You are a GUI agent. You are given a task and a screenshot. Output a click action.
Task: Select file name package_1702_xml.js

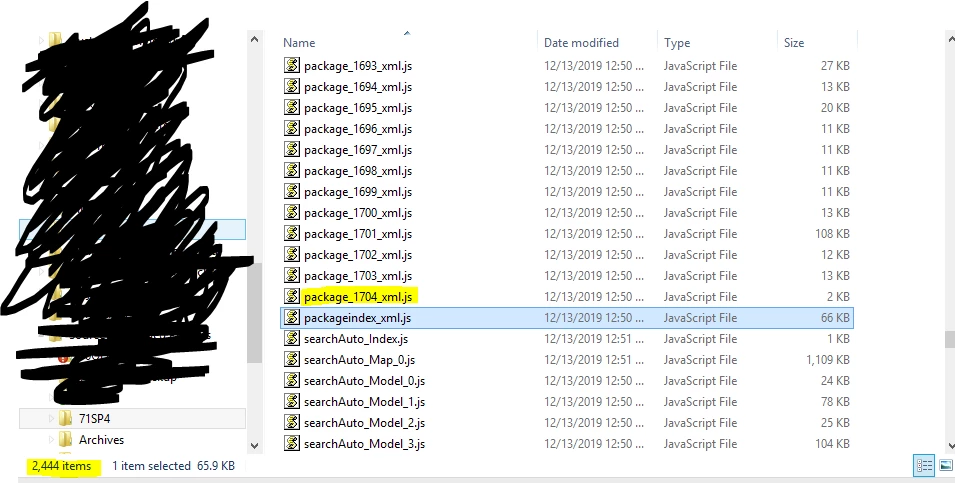click(358, 255)
